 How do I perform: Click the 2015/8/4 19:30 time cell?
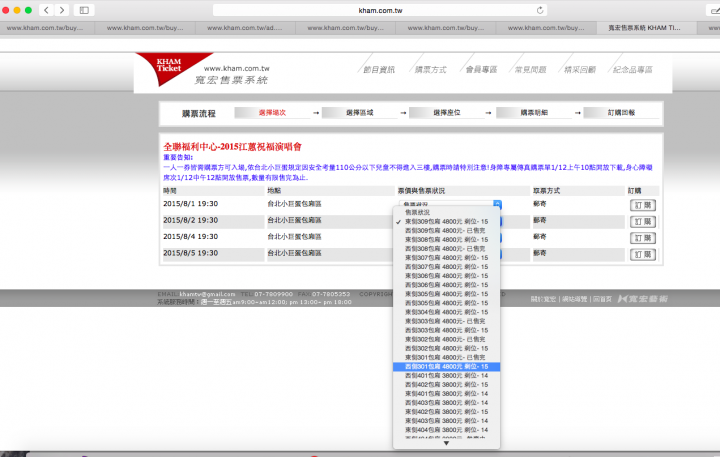coord(191,237)
